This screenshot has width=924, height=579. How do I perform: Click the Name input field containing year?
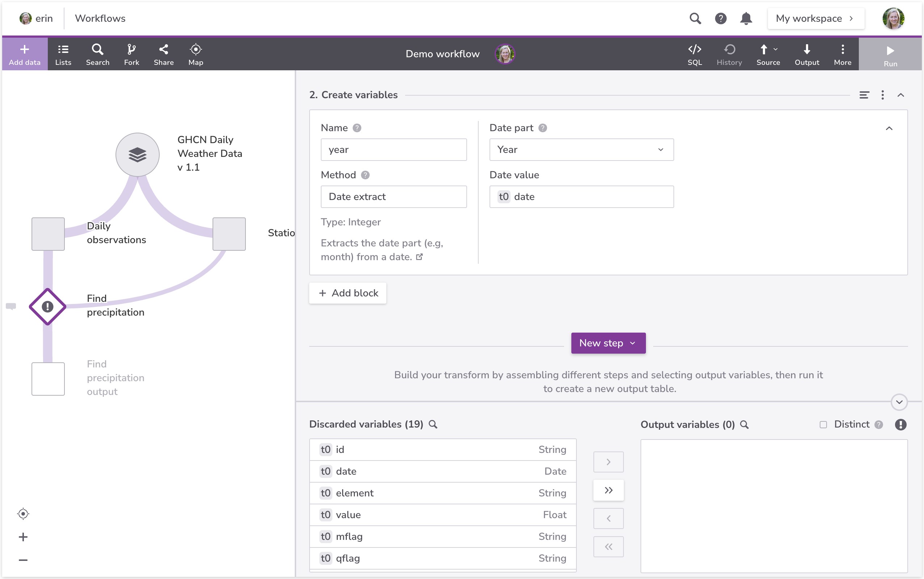tap(393, 150)
